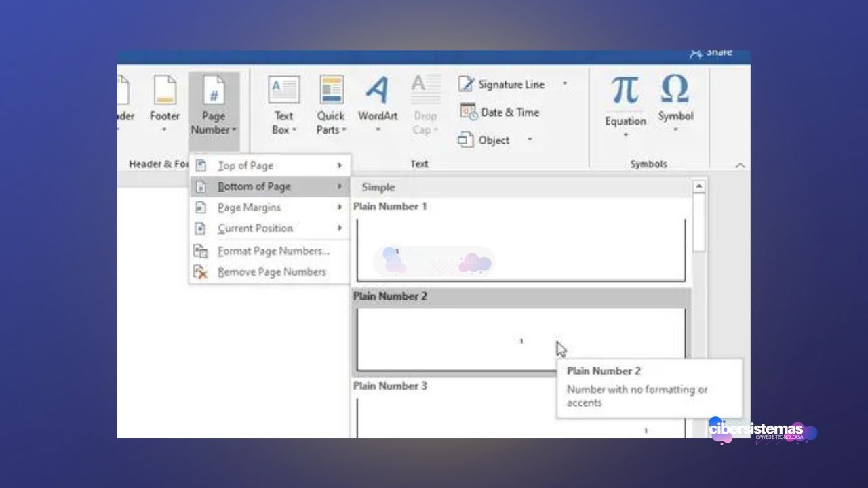The image size is (868, 488).
Task: Click the gallery scrollbar up arrow
Action: [698, 186]
